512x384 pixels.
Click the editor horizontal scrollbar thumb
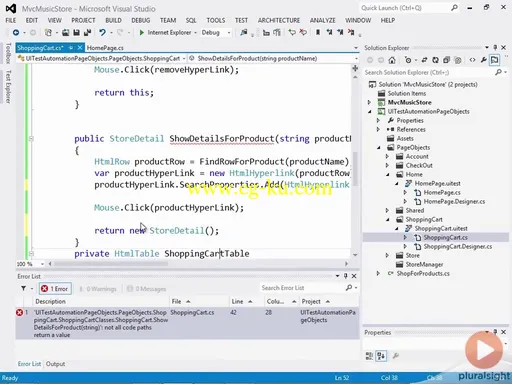[111, 264]
